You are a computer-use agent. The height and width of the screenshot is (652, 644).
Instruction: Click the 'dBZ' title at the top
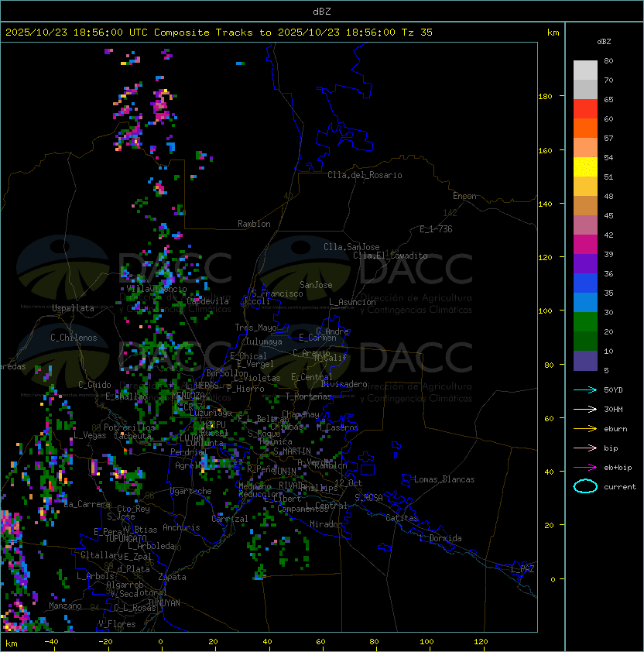(x=322, y=12)
